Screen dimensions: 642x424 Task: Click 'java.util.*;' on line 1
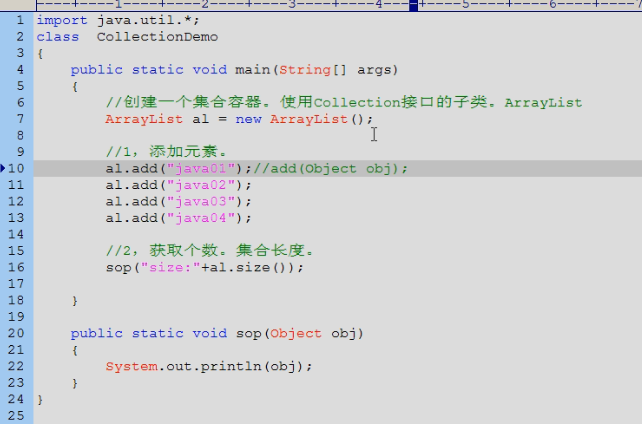point(148,20)
